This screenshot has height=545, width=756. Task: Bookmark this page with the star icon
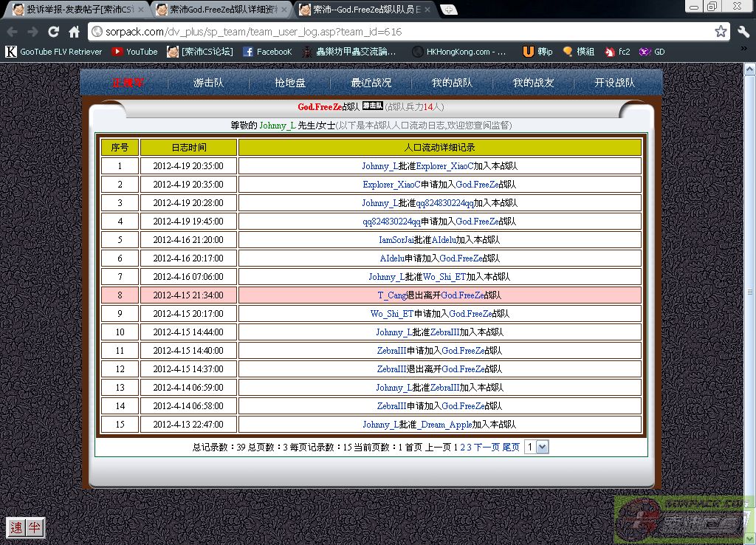coord(721,32)
